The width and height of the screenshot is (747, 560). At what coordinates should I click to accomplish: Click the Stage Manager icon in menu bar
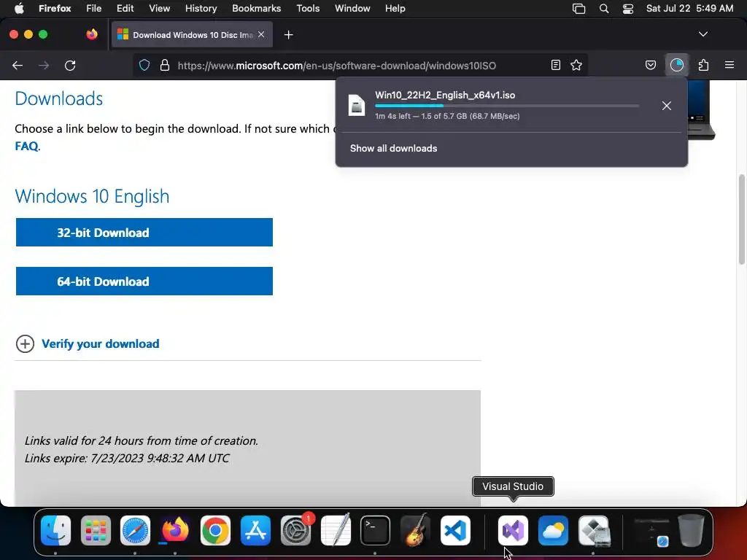(578, 9)
